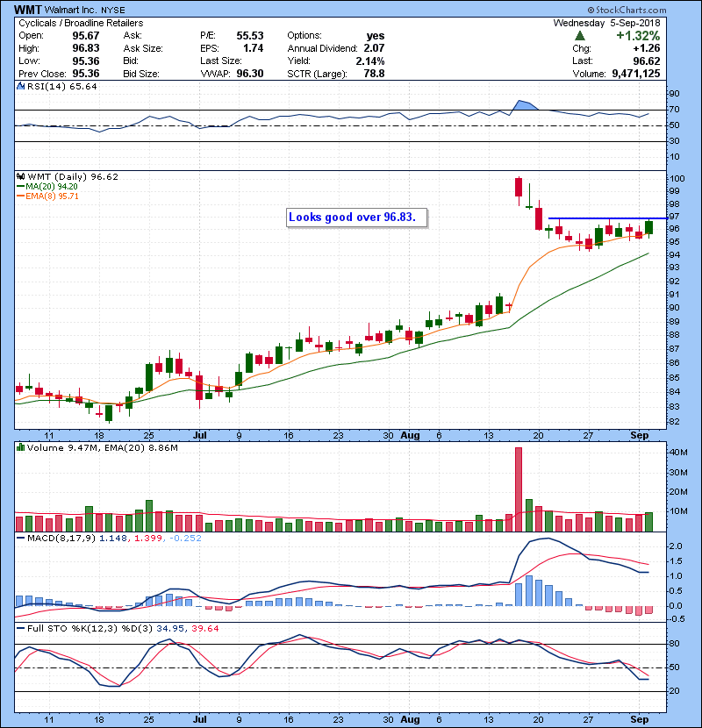Click the Prev Close value 95.36
This screenshot has width=702, height=728.
[x=85, y=74]
